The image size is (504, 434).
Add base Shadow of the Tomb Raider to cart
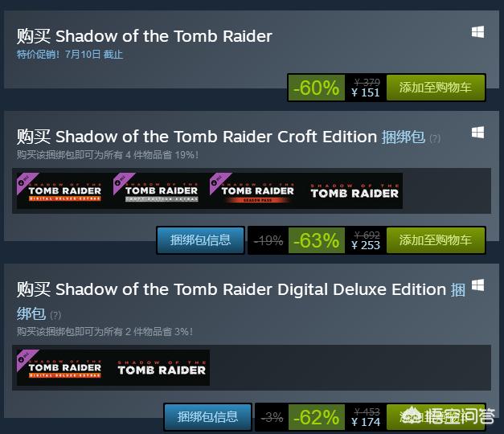436,87
